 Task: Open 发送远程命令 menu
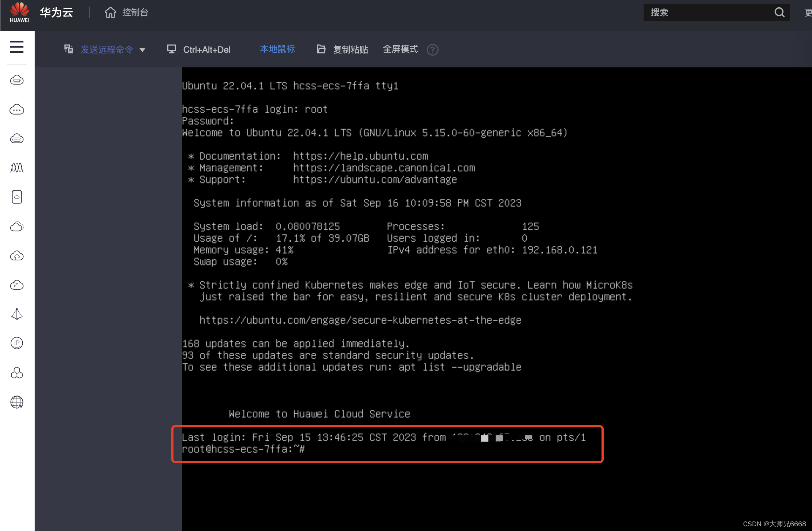pyautogui.click(x=107, y=49)
